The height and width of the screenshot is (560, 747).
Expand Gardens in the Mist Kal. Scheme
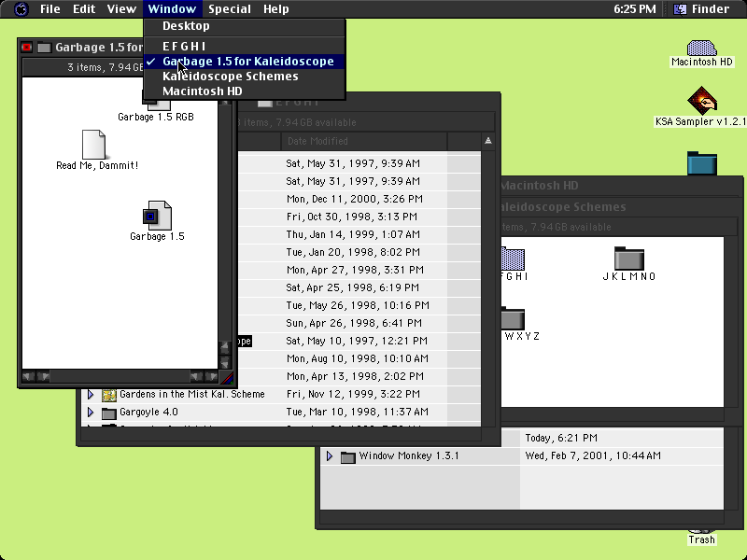[91, 394]
